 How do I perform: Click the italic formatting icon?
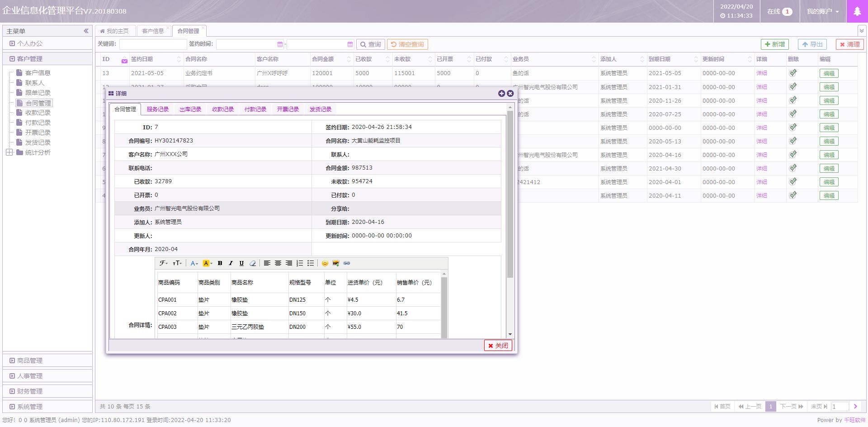coord(231,263)
